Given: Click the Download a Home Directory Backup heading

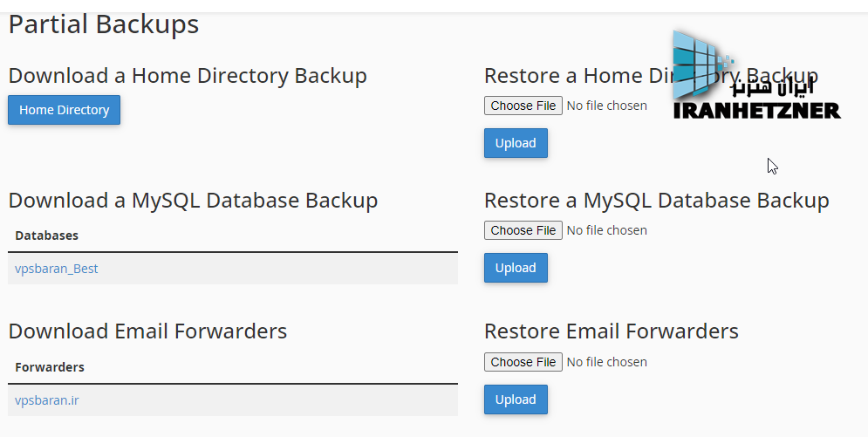Looking at the screenshot, I should tap(188, 76).
